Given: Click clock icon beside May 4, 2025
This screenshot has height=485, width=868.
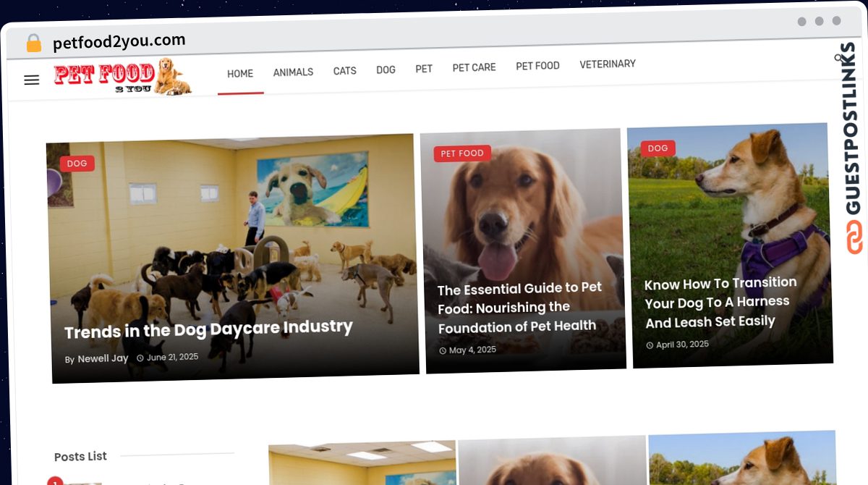Looking at the screenshot, I should coord(443,351).
